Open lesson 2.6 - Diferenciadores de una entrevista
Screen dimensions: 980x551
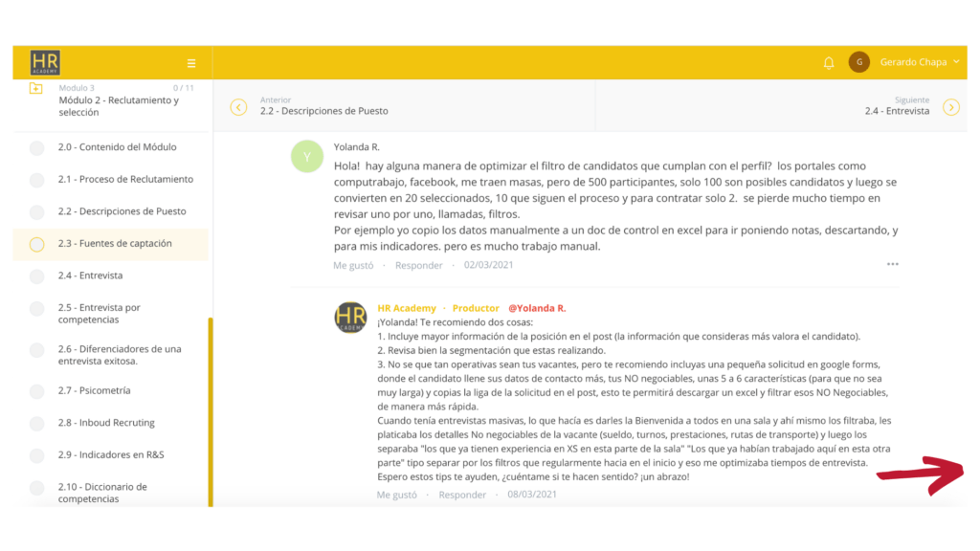(120, 355)
